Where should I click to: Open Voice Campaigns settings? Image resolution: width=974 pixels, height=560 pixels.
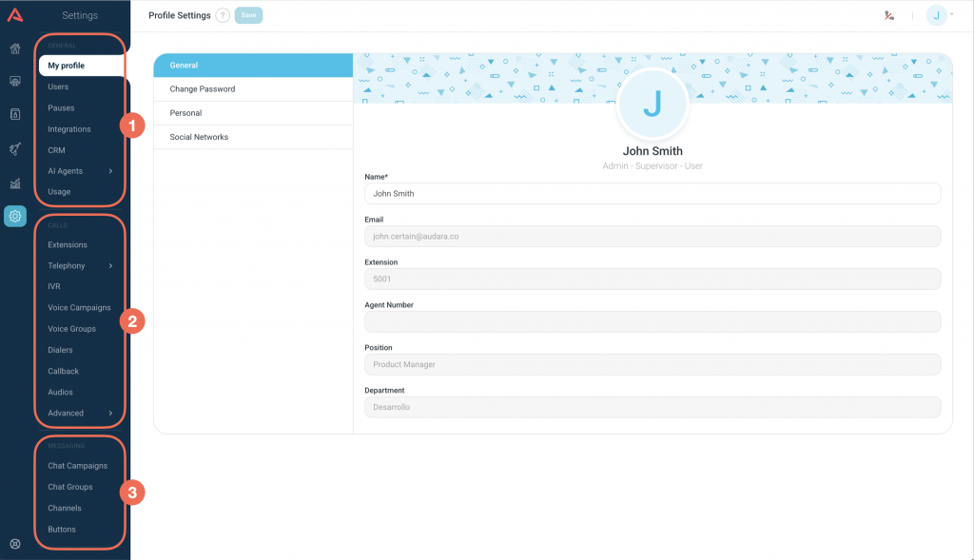[79, 308]
